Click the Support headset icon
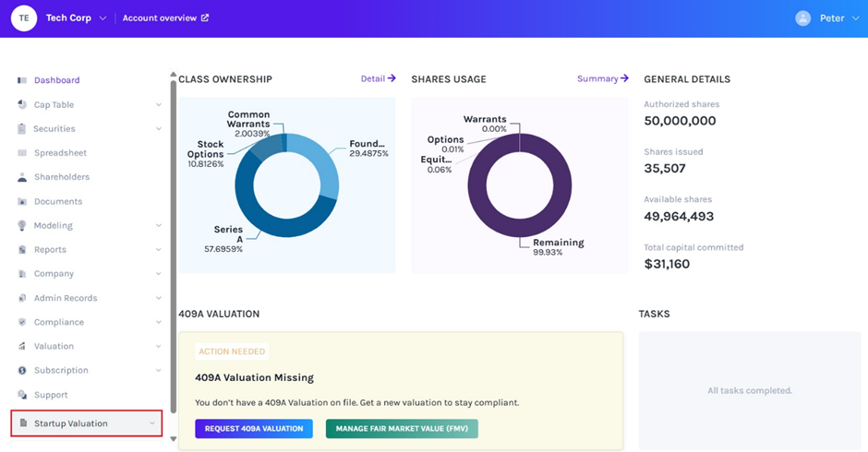 tap(22, 395)
